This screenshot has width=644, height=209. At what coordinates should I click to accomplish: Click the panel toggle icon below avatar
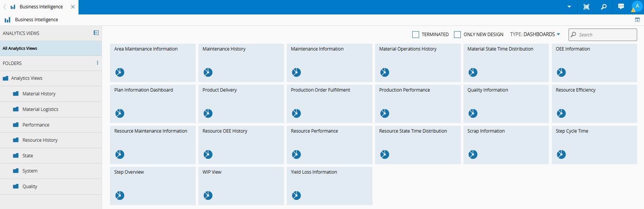tap(637, 20)
